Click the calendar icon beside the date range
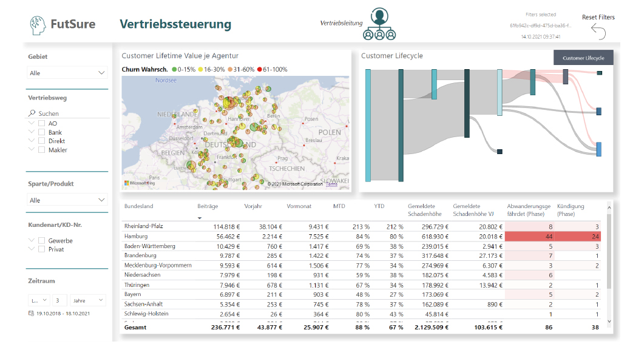The width and height of the screenshot is (630, 364). coord(32,314)
